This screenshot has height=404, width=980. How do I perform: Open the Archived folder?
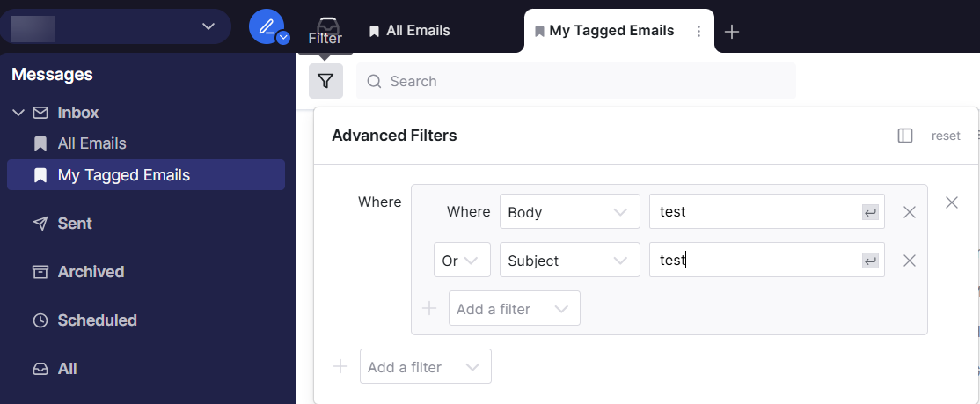click(91, 272)
